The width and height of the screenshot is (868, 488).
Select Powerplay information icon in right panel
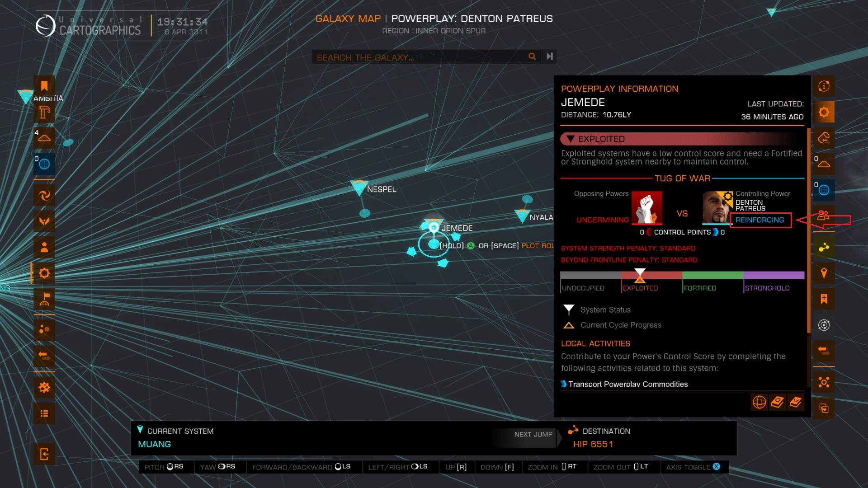pos(824,112)
